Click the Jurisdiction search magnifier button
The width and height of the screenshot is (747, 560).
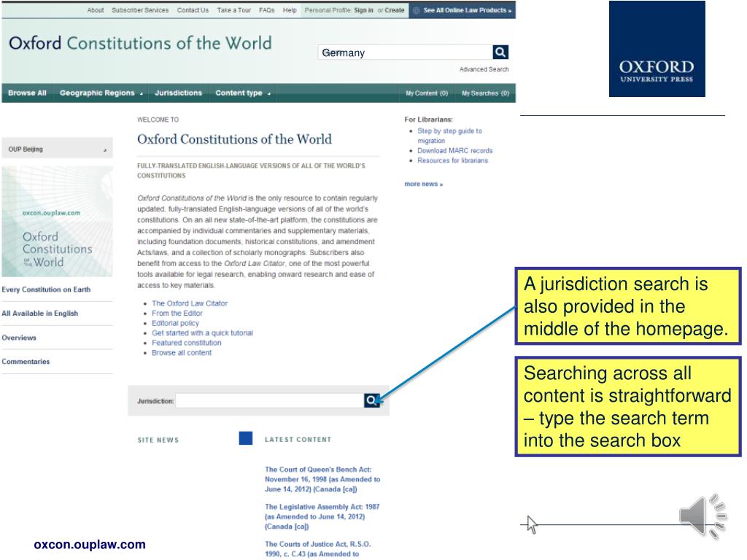coord(371,400)
